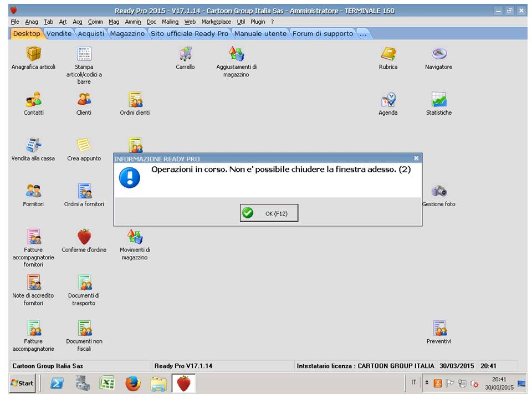Open the Fornitori icon
The image size is (532, 399).
pyautogui.click(x=33, y=191)
